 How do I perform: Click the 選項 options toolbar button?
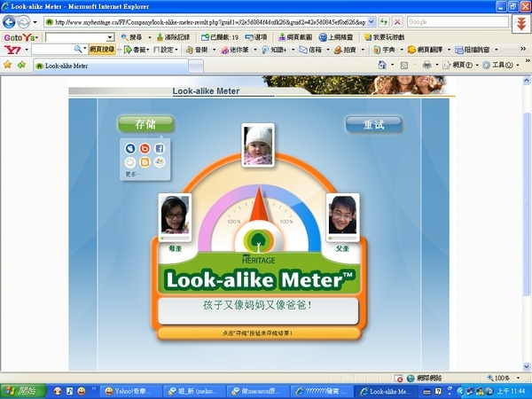tap(256, 37)
